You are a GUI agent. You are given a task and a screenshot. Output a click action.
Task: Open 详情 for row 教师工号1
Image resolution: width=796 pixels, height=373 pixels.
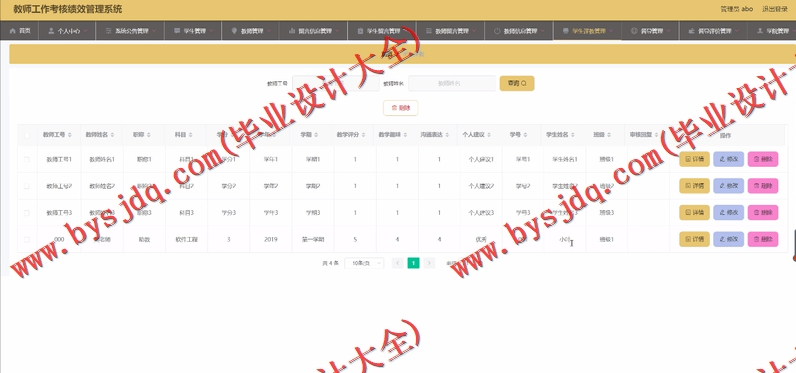coord(694,159)
